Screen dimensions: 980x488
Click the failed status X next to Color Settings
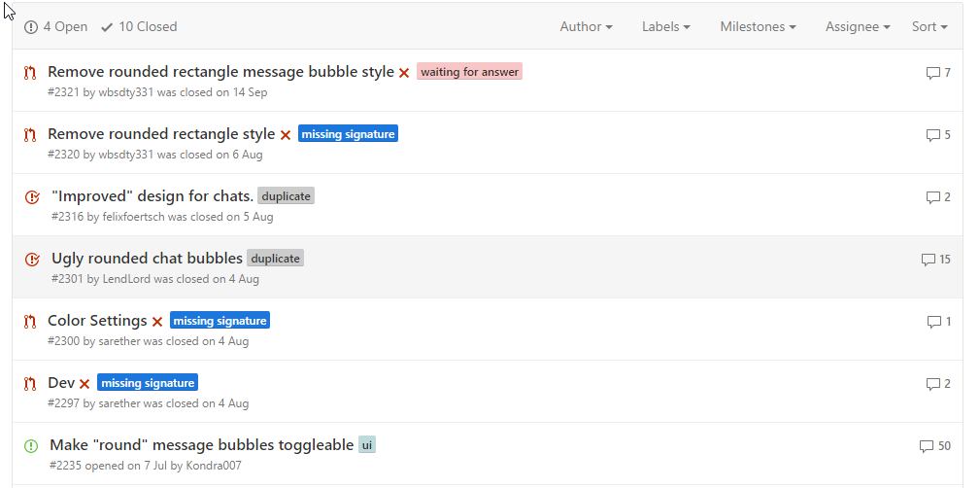click(157, 322)
